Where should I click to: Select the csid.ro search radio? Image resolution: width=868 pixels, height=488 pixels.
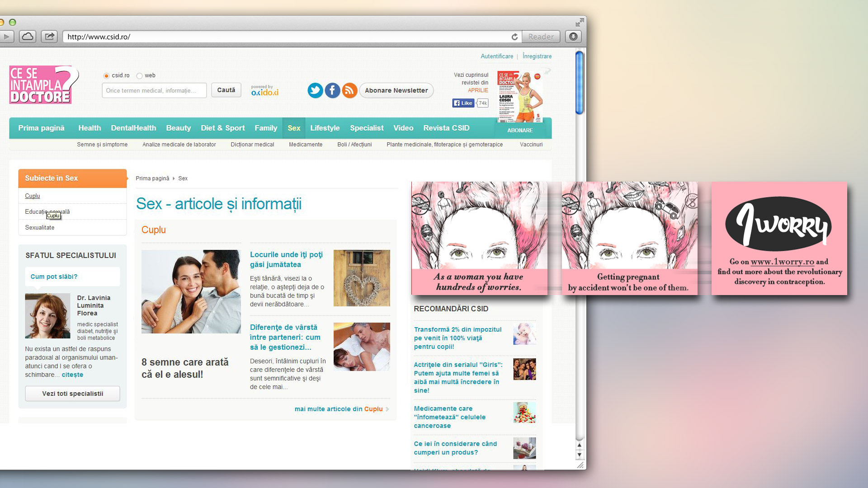coord(106,76)
